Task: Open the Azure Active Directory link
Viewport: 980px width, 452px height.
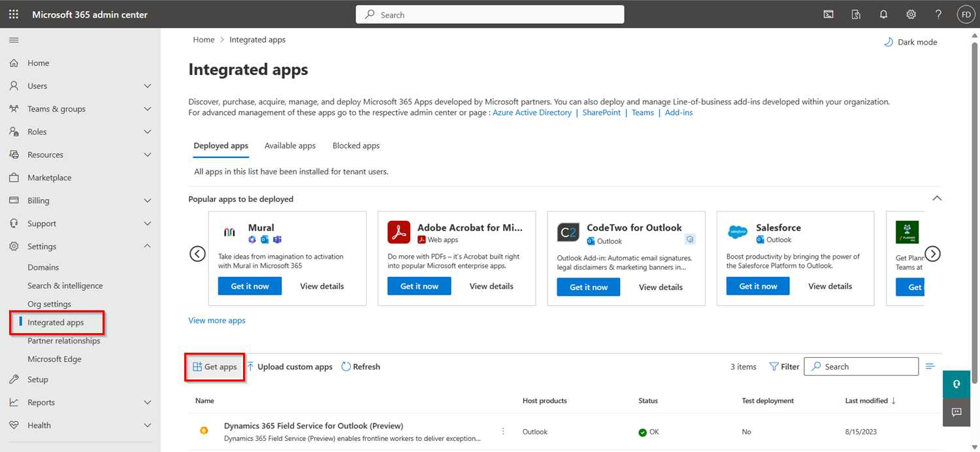Action: point(532,112)
